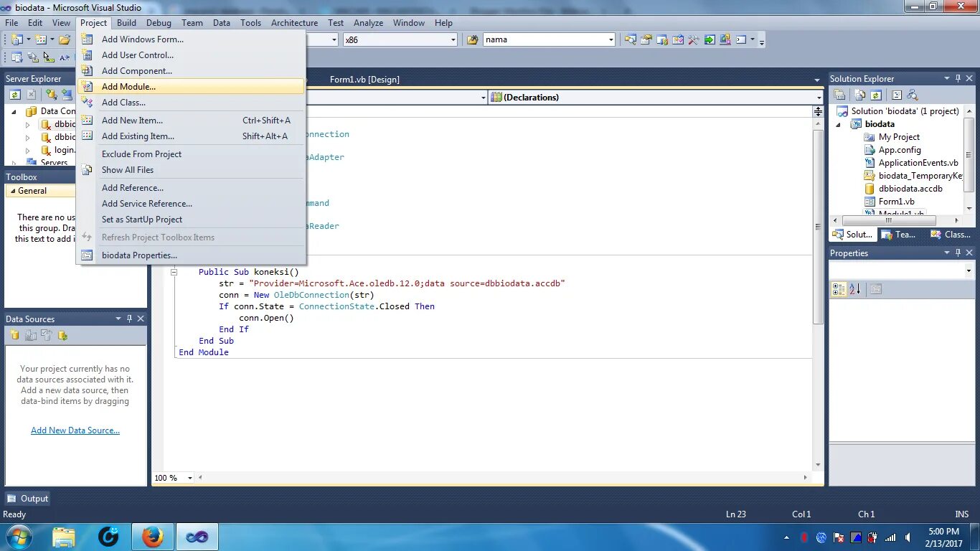The width and height of the screenshot is (980, 551).
Task: Open the (Declarations) member dropdown
Action: [819, 98]
